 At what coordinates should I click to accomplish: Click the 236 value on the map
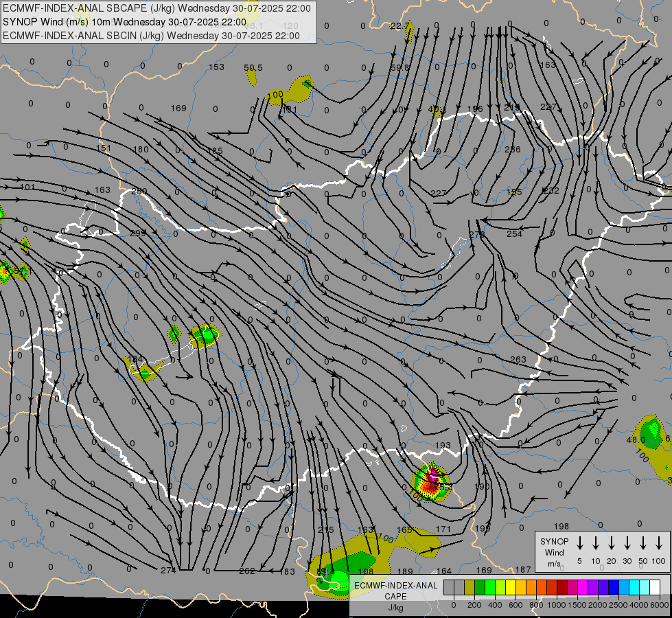[513, 149]
